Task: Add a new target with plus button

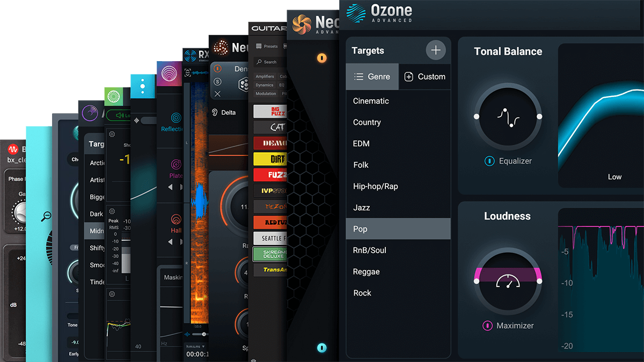Action: coord(436,50)
